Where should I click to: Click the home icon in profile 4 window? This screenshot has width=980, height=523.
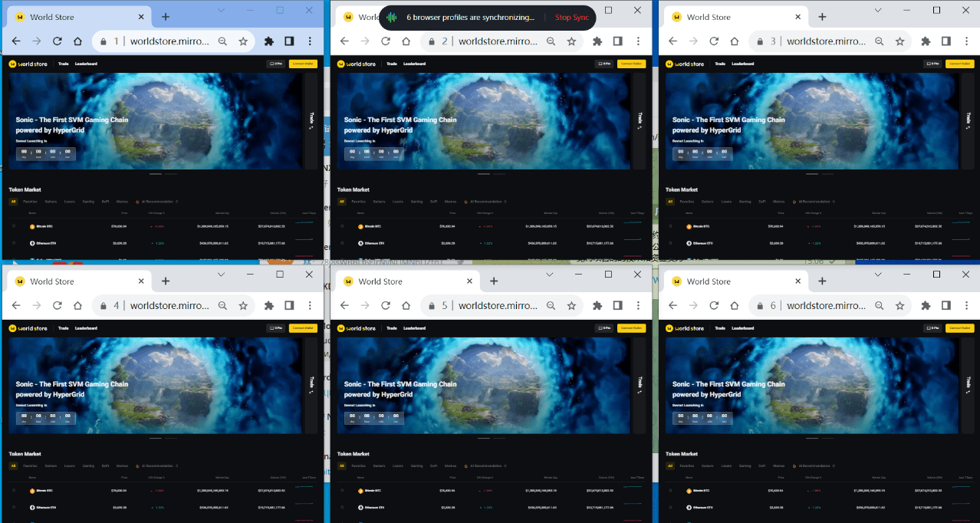pyautogui.click(x=77, y=305)
